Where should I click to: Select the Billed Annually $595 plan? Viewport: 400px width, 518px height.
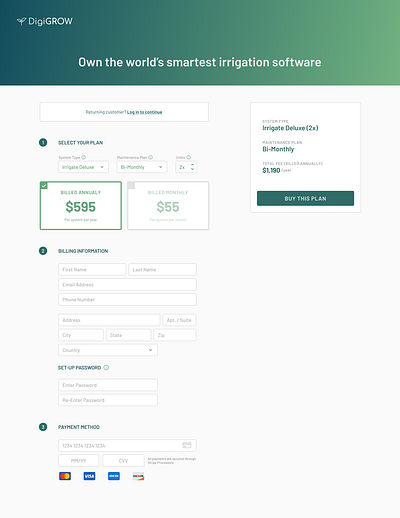point(81,206)
